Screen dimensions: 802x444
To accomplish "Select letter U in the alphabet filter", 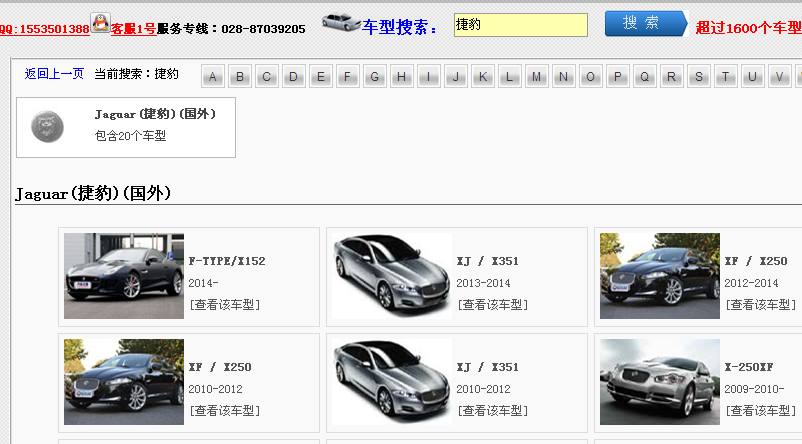I will point(752,76).
